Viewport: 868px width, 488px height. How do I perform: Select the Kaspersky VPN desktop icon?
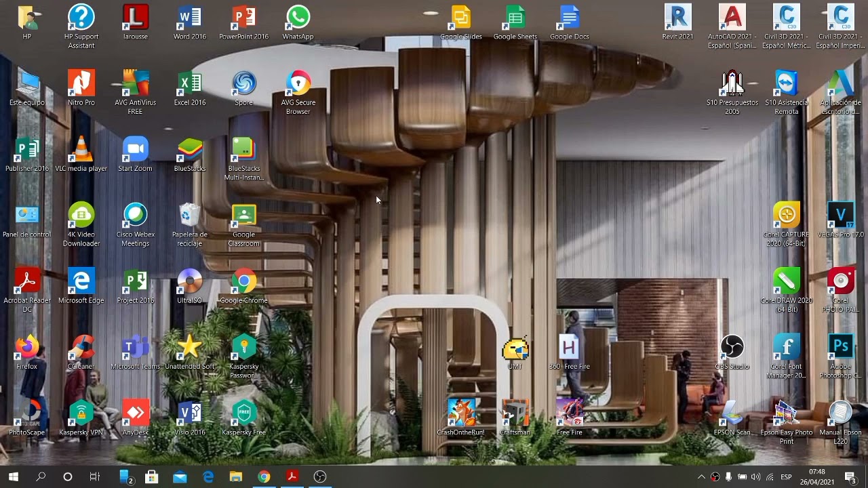(81, 417)
